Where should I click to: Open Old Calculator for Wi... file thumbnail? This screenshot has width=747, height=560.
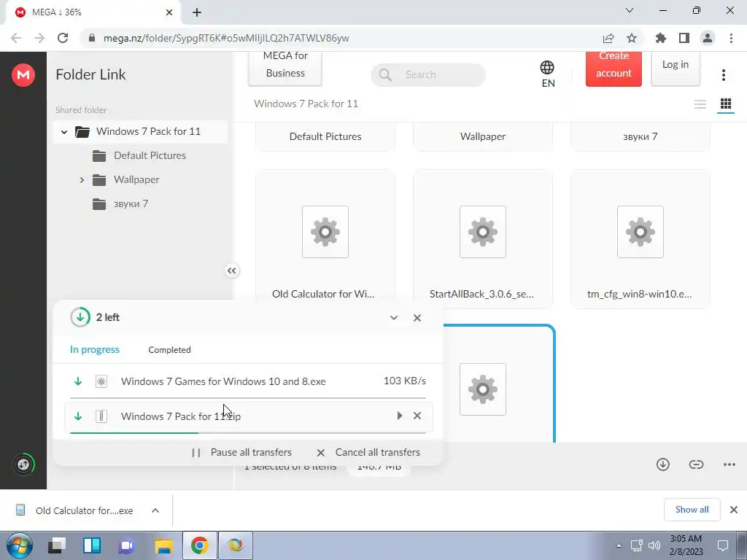pos(325,239)
